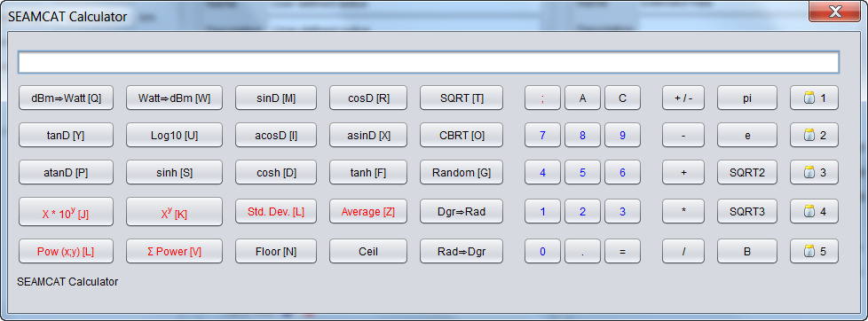
Task: Click digit 1 on keypad
Action: [542, 211]
